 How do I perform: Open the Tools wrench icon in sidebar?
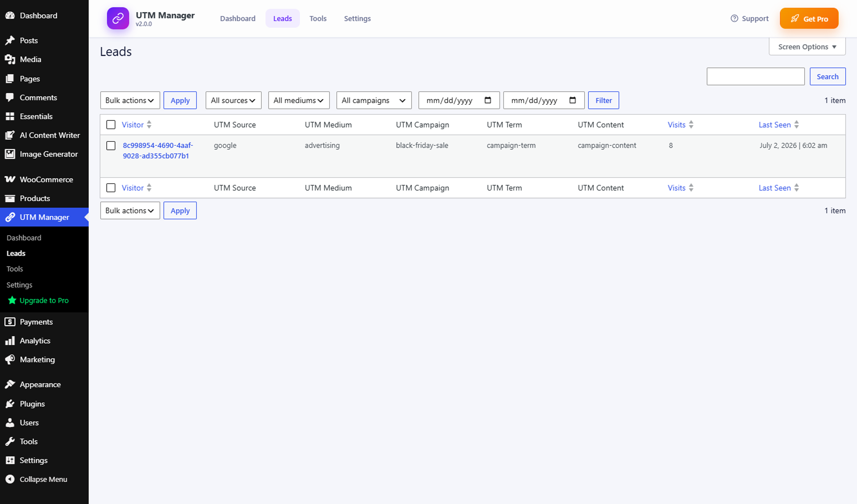click(x=10, y=442)
